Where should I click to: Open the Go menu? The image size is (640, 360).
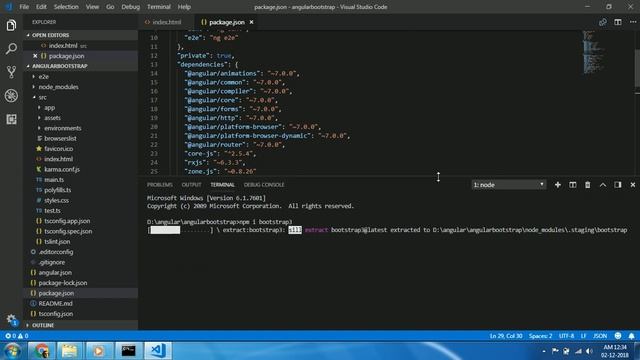point(110,7)
